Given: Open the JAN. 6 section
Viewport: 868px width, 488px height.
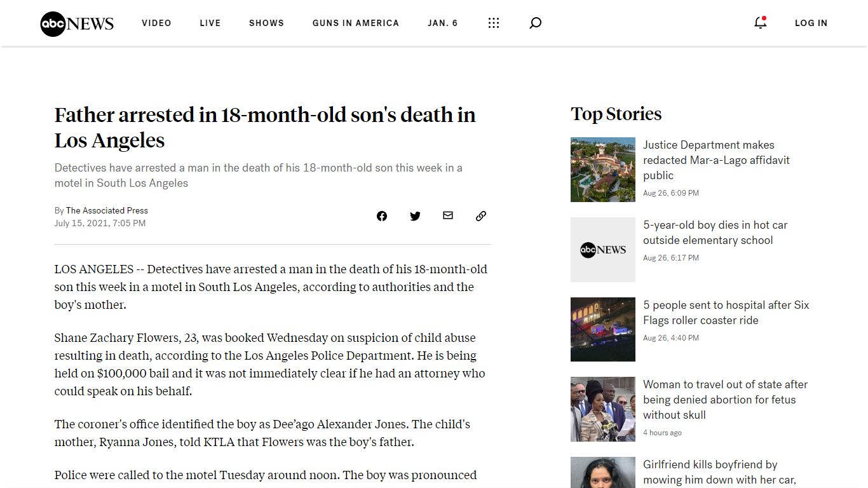Looking at the screenshot, I should pyautogui.click(x=443, y=23).
